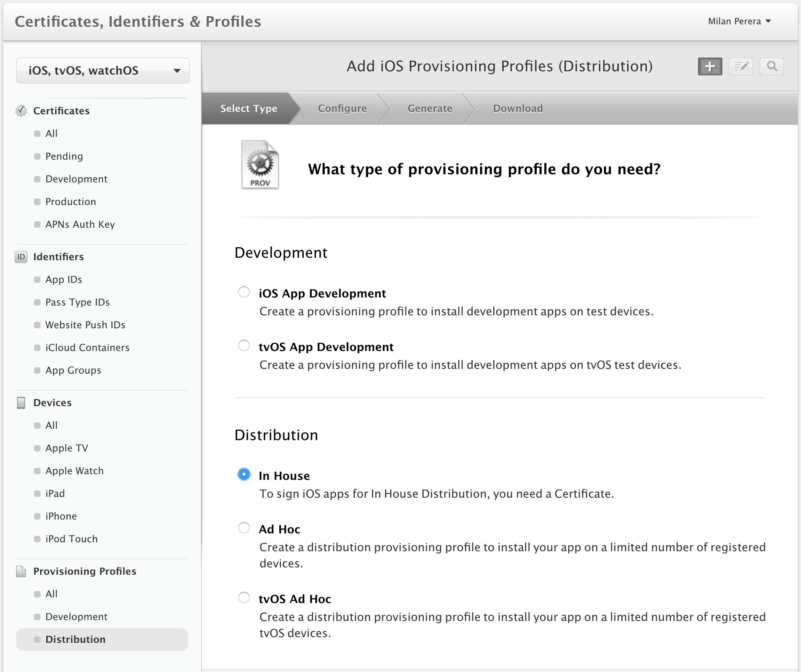Screen dimensions: 801x672
Task: Open iPad devices
Action: pyautogui.click(x=55, y=493)
